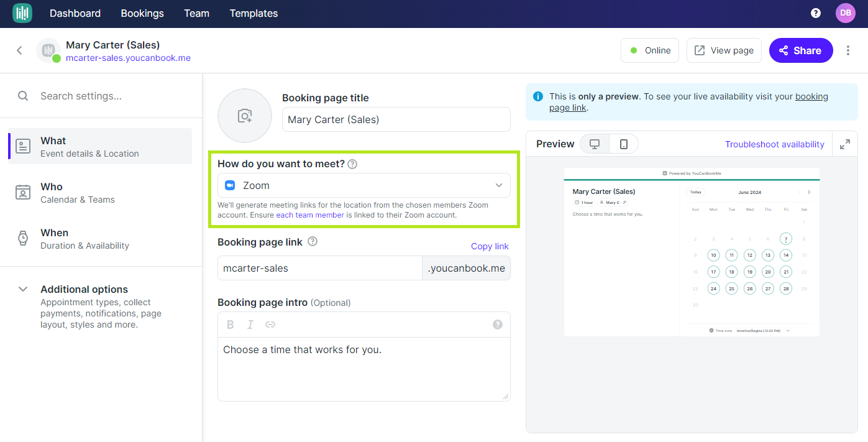Go to the Bookings tab
This screenshot has width=868, height=442.
coord(142,13)
